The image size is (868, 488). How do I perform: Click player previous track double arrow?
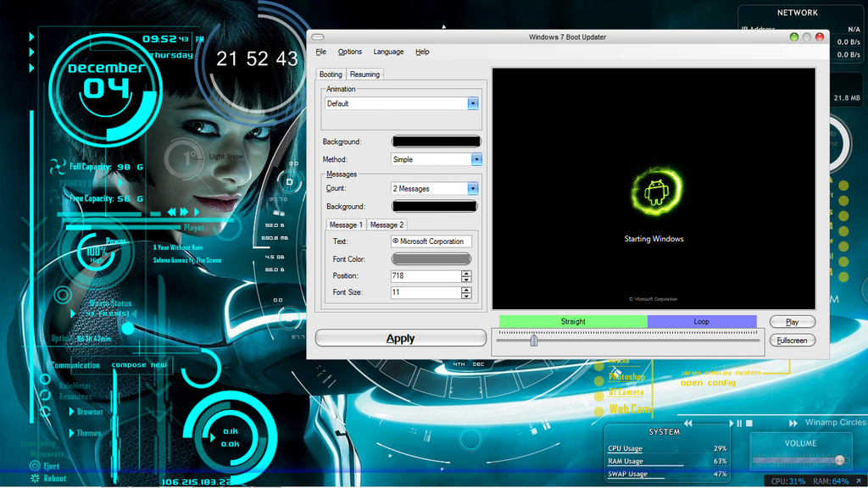point(171,212)
